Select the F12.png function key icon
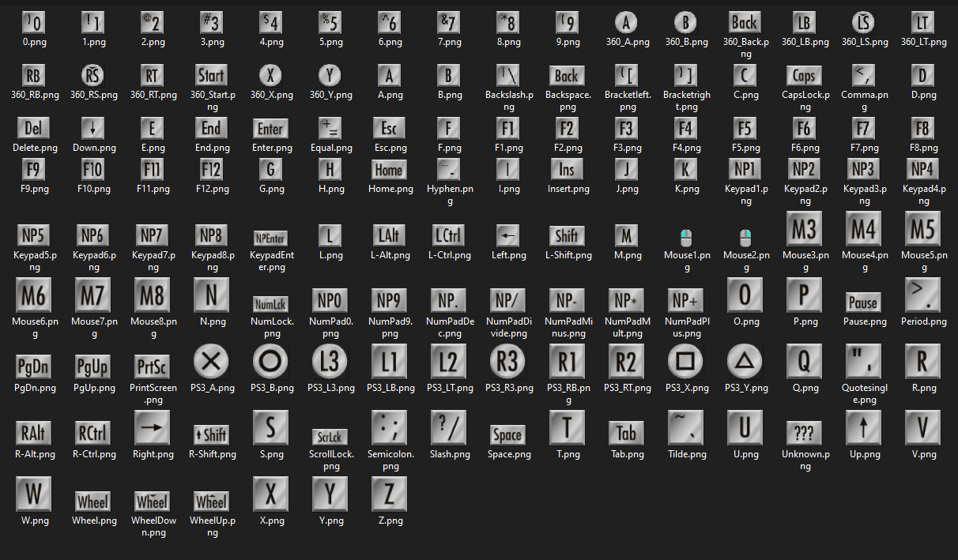This screenshot has height=560, width=958. 211,169
